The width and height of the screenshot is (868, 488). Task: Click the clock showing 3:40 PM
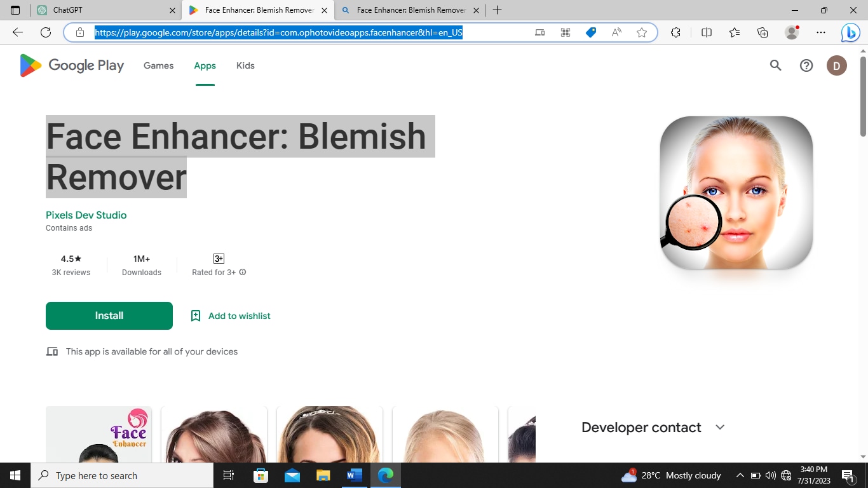814,475
